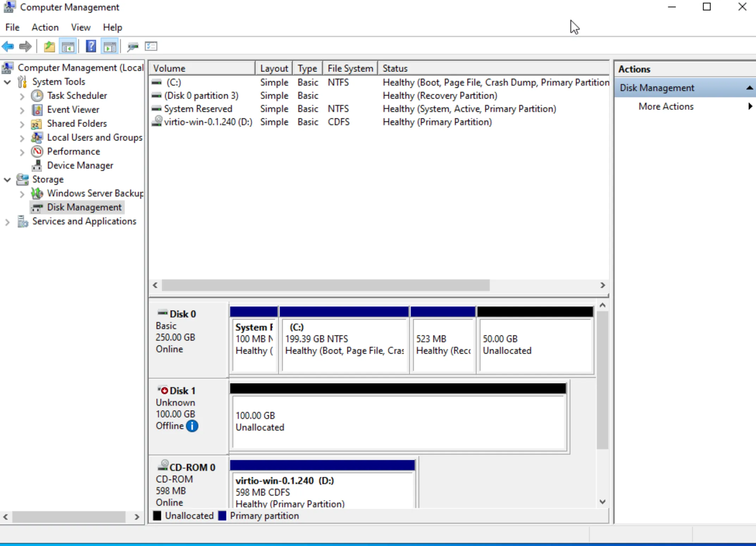The image size is (756, 546).
Task: Click the Up one level folder toolbar icon
Action: (49, 46)
